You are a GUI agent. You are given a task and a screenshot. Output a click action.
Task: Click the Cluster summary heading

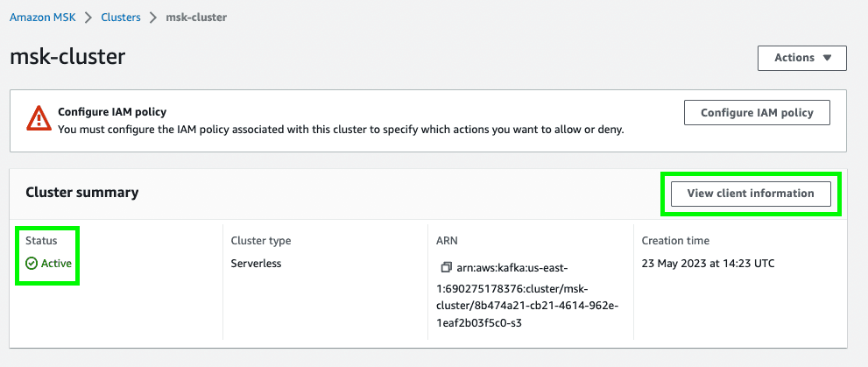[82, 193]
